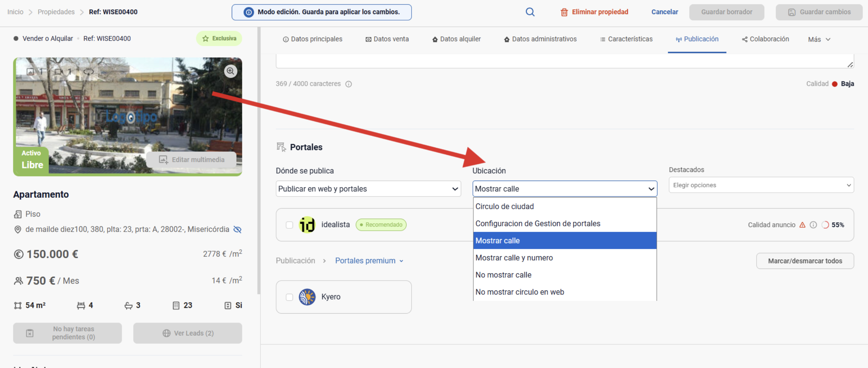This screenshot has height=368, width=868.
Task: Select Mostrar calle option in list
Action: pos(565,241)
